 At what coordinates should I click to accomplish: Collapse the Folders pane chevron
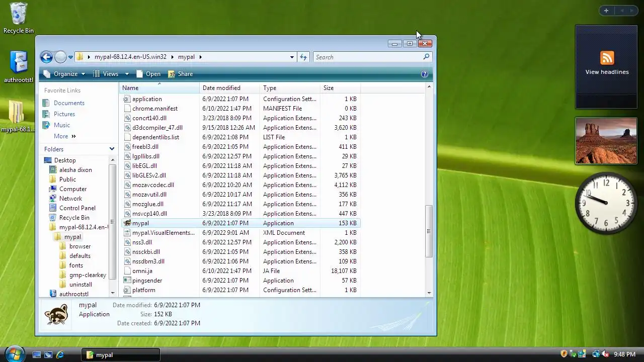[x=112, y=149]
